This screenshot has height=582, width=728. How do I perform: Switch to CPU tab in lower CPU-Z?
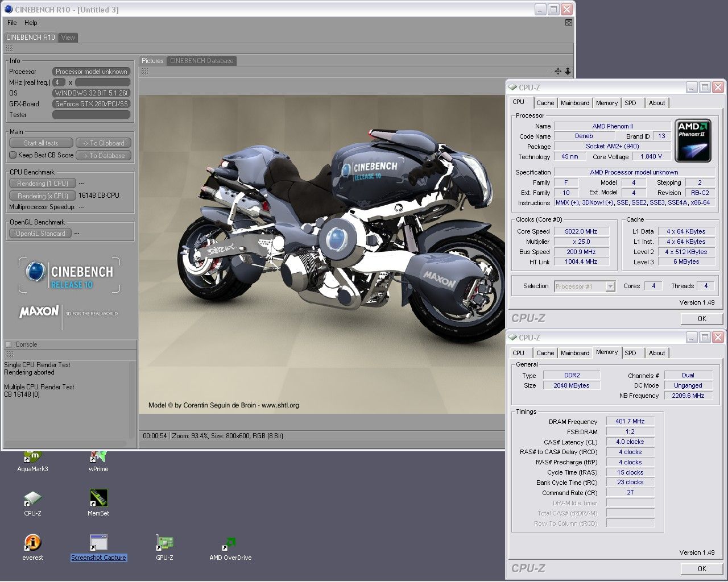[519, 353]
